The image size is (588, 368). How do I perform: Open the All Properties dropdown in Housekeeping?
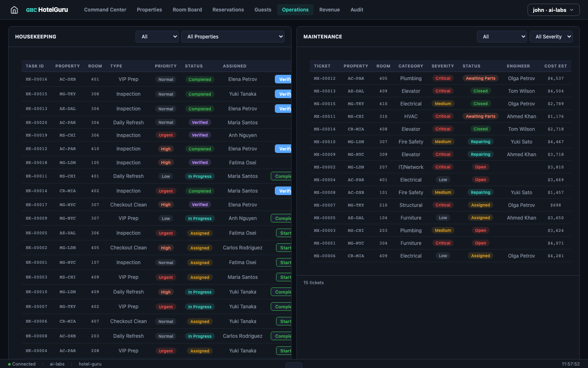point(233,36)
